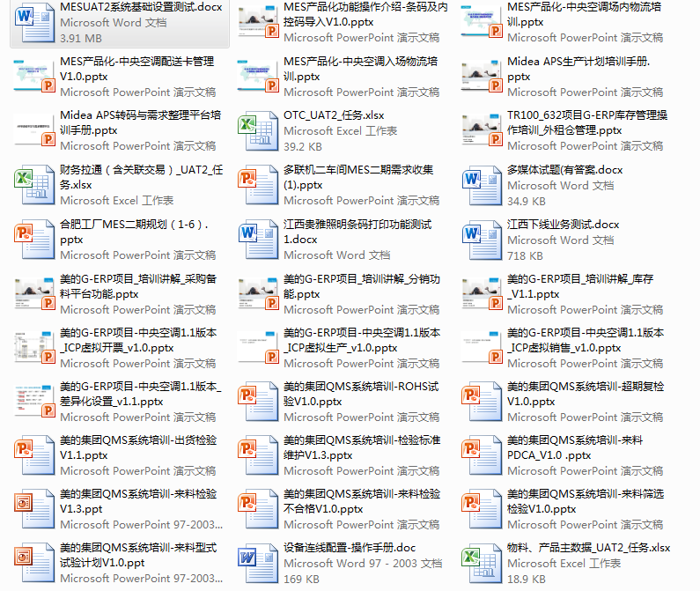Click file name 美的集团QMS系统培训-来料检验V1.3.ppt
700x591 pixels.
pyautogui.click(x=138, y=501)
